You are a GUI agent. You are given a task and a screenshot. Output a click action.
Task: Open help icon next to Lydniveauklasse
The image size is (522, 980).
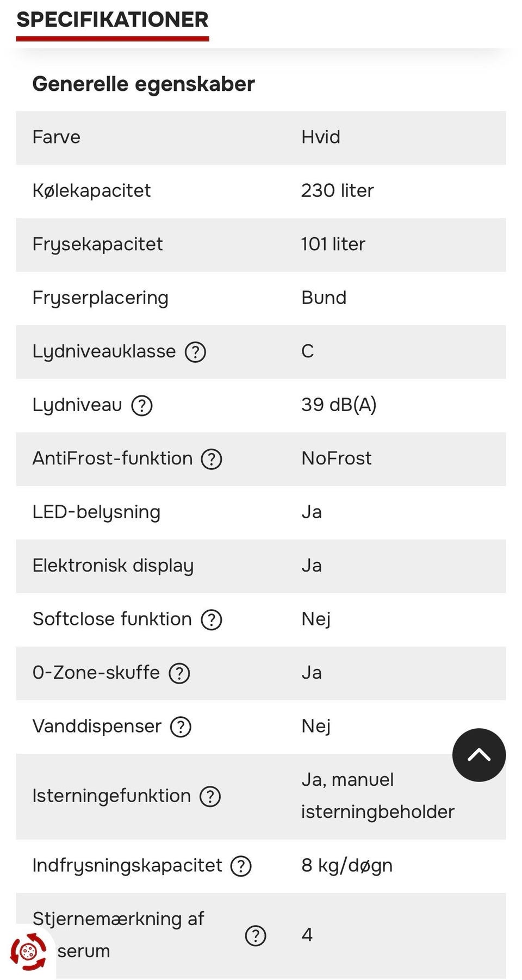[195, 352]
